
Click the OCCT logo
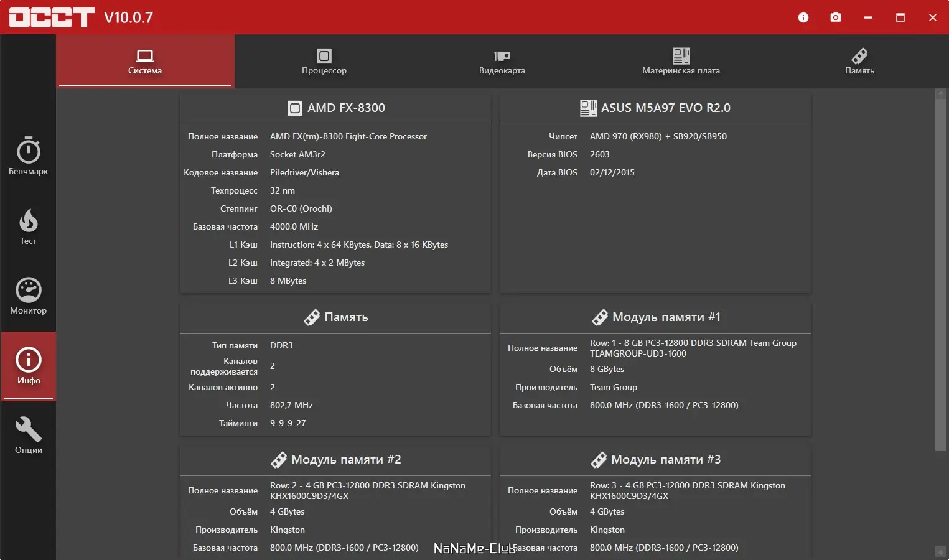coord(52,17)
